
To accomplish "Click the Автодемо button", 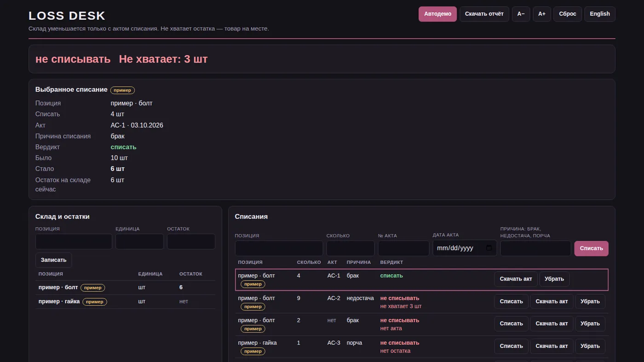I will (x=437, y=14).
